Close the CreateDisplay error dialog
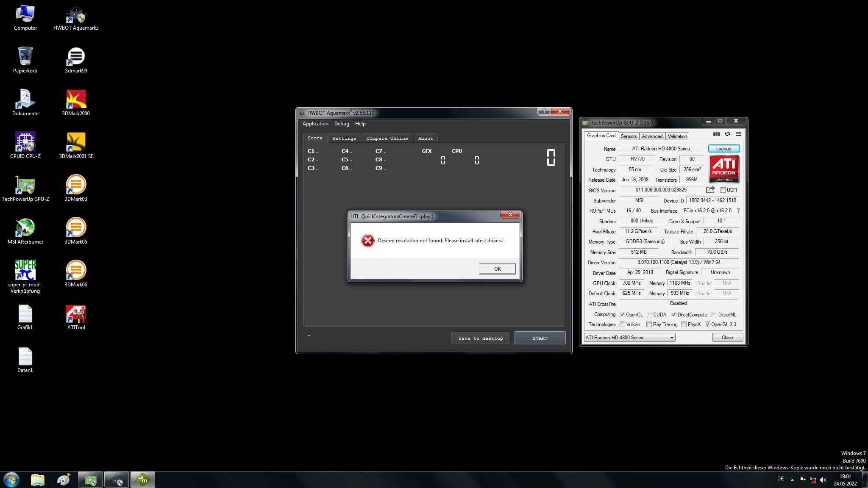The width and height of the screenshot is (868, 488). coord(510,214)
